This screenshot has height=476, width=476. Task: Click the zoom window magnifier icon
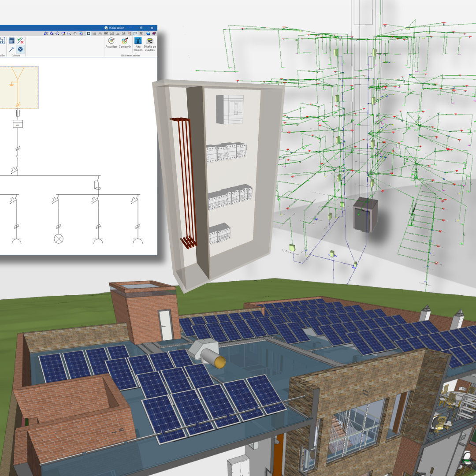[x=69, y=33]
